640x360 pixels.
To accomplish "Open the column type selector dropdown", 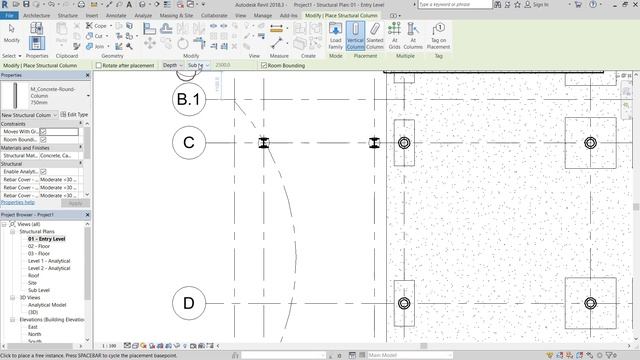I will tap(88, 96).
